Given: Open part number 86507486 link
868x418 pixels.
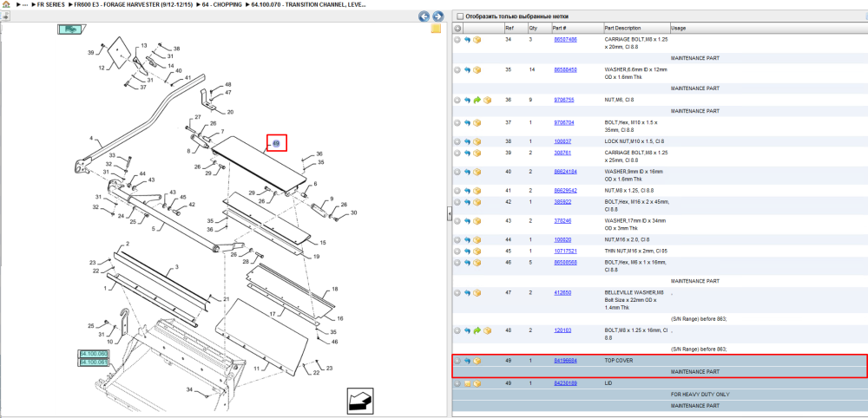Looking at the screenshot, I should click(x=565, y=40).
